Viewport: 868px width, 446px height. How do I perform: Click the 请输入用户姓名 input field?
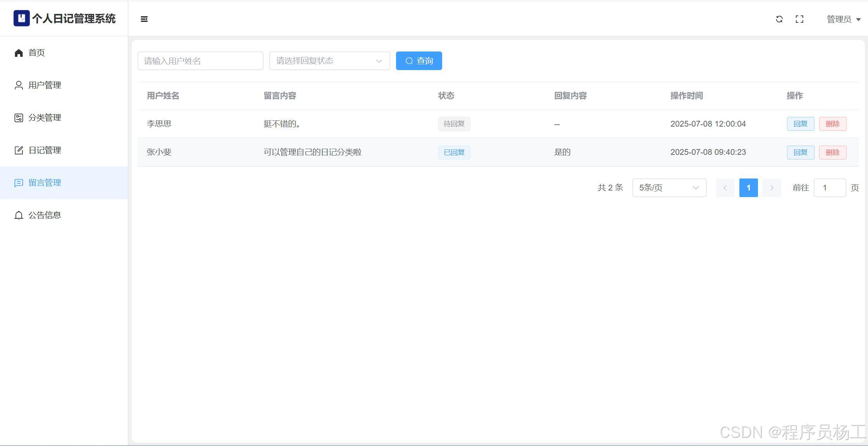(x=200, y=61)
